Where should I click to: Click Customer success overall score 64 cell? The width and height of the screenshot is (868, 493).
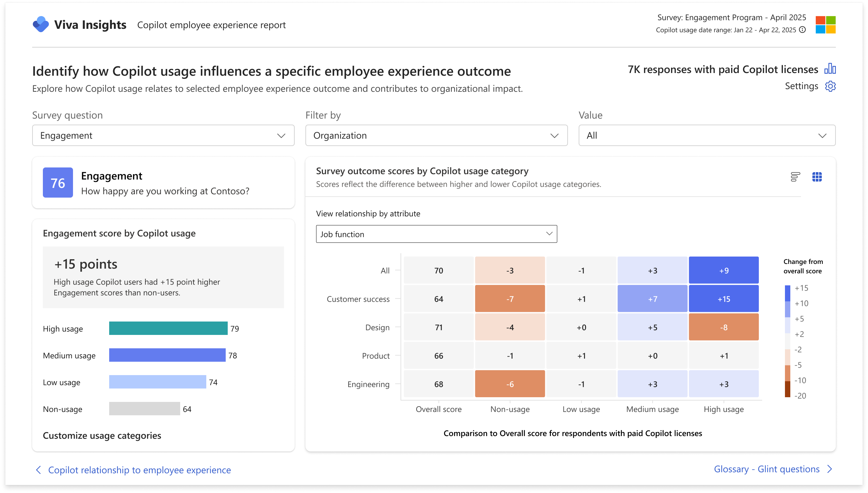438,299
